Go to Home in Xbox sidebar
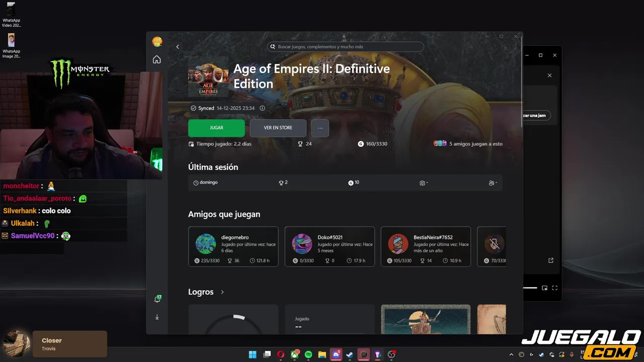Image resolution: width=644 pixels, height=362 pixels. 157,60
